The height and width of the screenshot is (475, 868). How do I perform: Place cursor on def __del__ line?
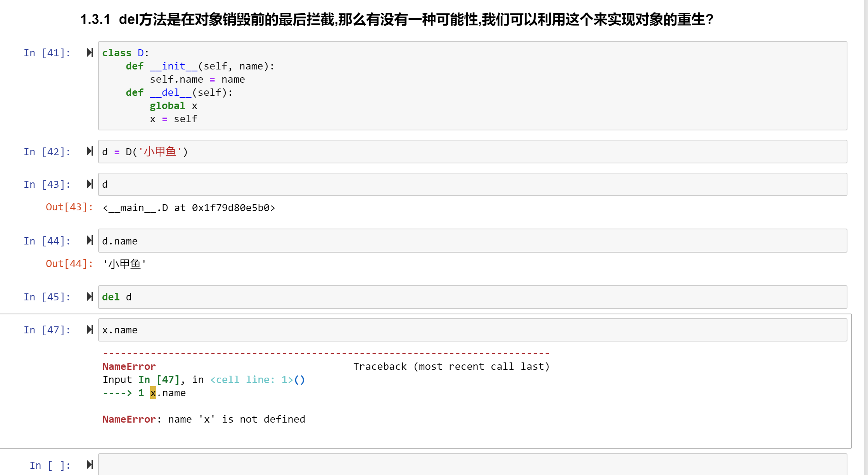point(179,93)
